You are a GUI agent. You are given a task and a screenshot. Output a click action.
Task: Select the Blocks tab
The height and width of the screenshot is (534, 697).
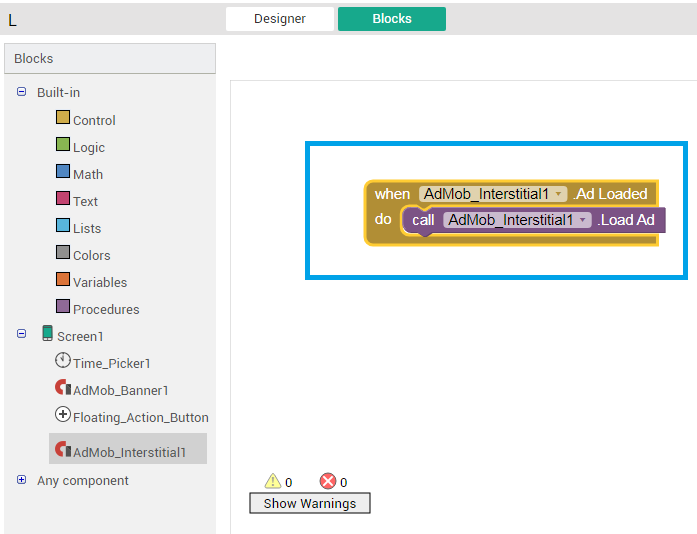coord(392,19)
